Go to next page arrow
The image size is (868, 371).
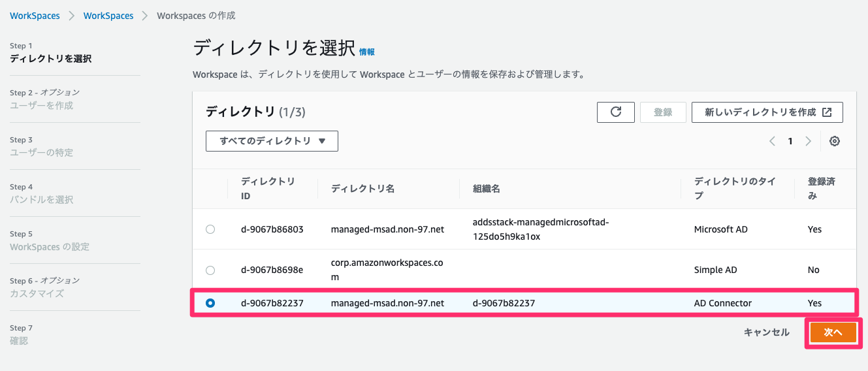click(809, 141)
